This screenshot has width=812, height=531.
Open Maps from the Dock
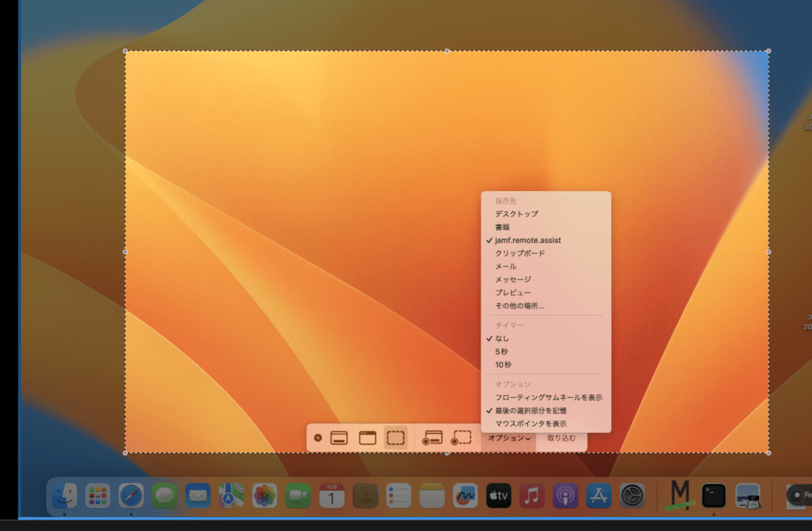(x=231, y=496)
